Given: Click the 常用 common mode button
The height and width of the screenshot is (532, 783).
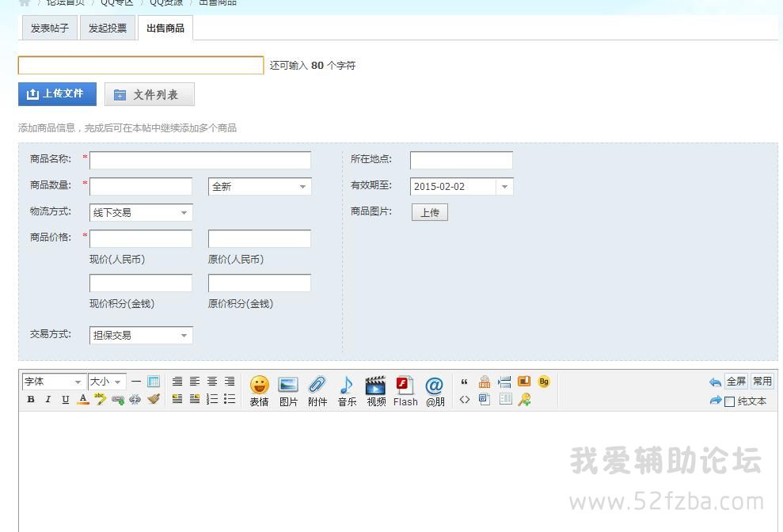Looking at the screenshot, I should click(762, 382).
